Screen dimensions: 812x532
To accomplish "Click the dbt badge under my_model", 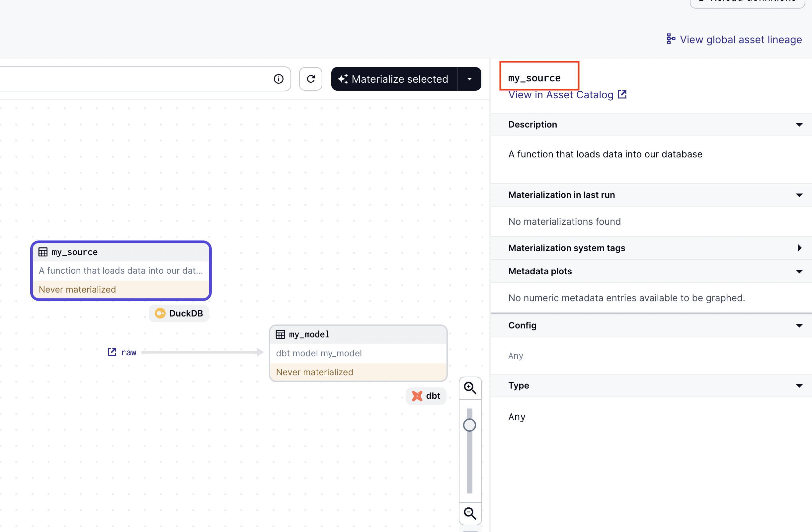I will click(426, 396).
